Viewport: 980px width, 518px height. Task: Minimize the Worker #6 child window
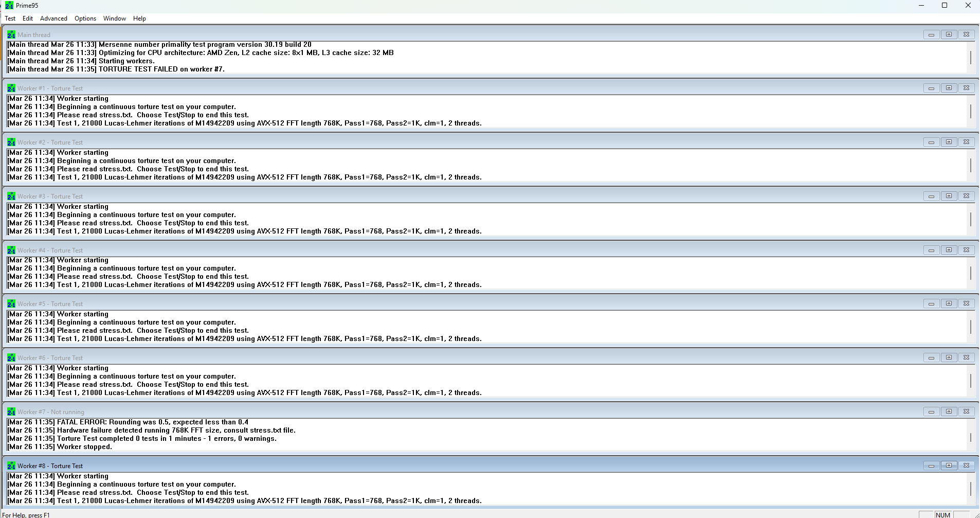coord(931,358)
